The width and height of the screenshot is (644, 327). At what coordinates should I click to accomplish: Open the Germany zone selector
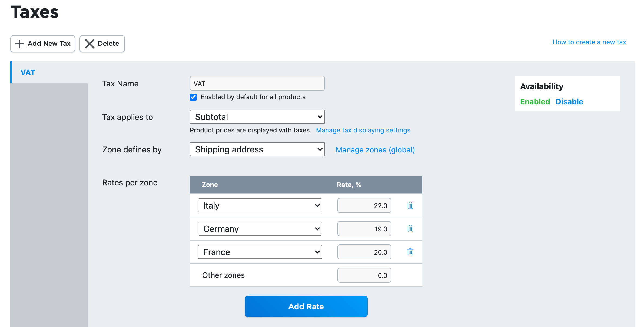pos(260,229)
